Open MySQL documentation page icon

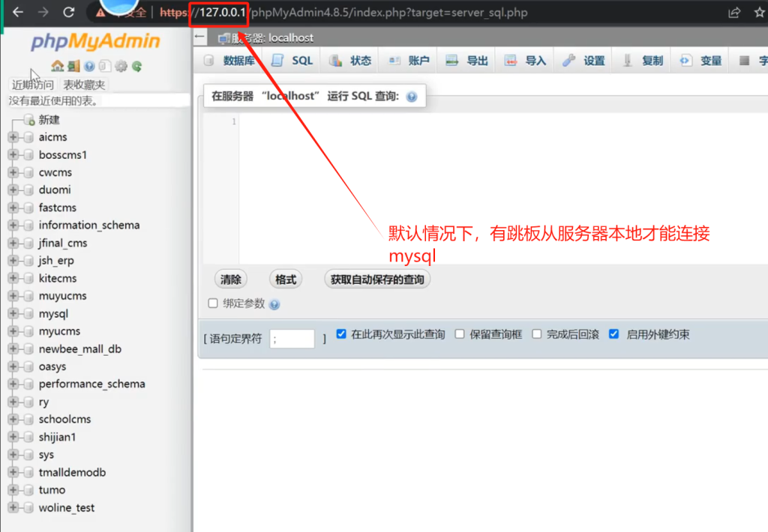tap(104, 66)
